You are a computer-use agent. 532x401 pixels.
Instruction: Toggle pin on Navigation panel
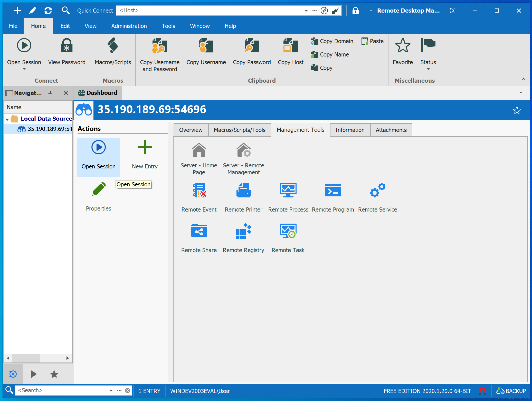[x=50, y=93]
